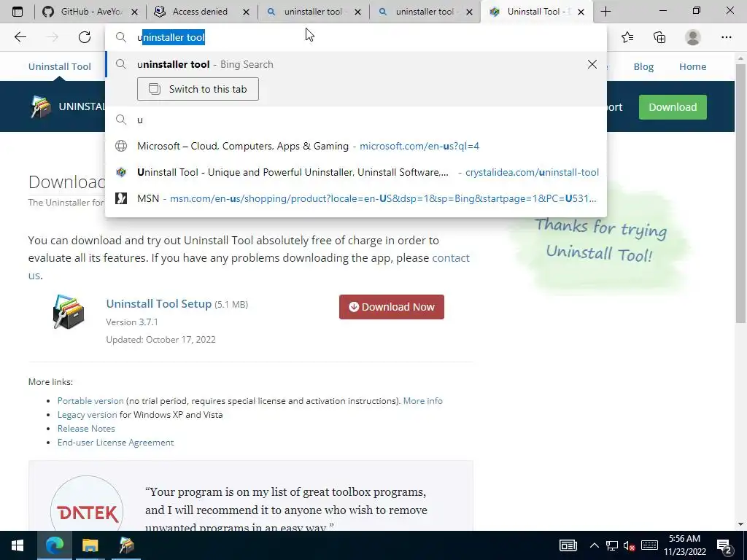Open File Explorer from the taskbar
Screen dimensions: 747x560
click(x=90, y=545)
